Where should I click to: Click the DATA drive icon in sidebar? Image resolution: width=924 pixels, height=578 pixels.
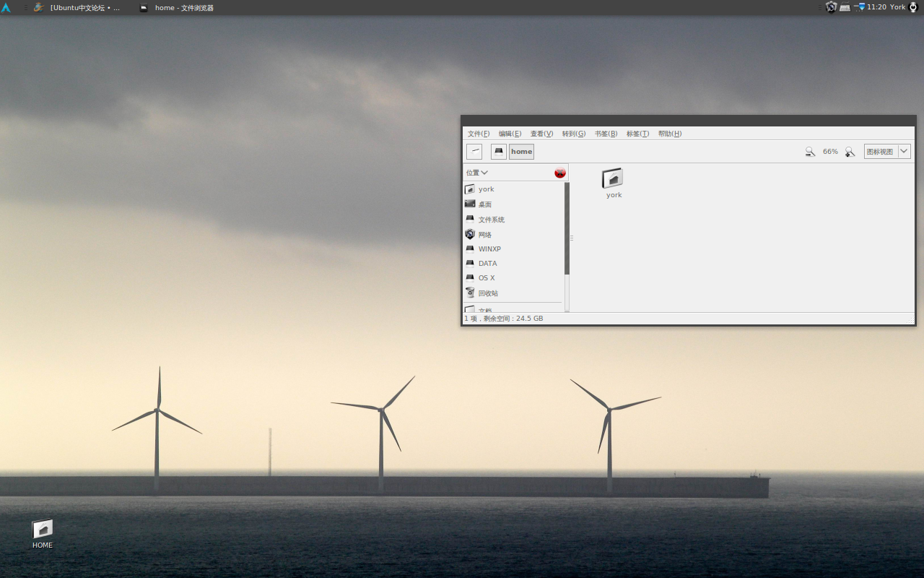[470, 263]
